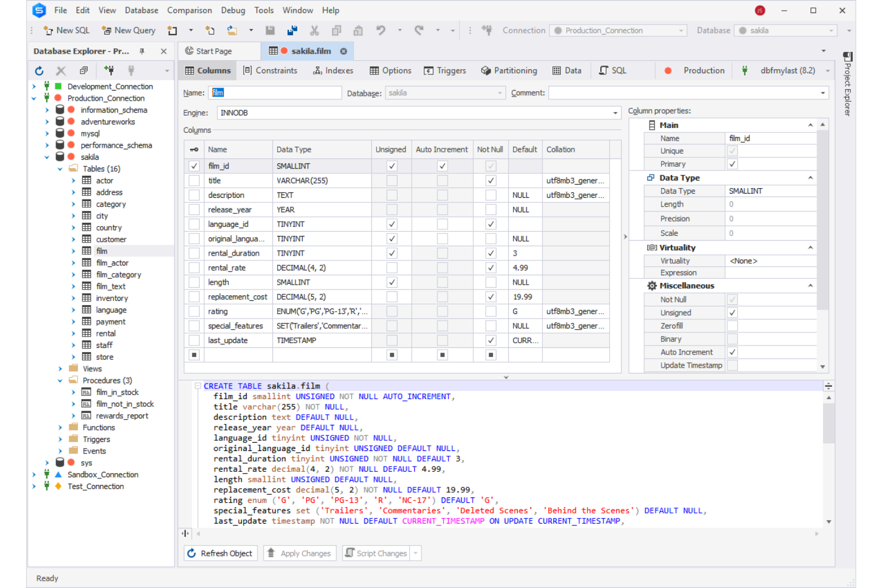Refresh the Database Explorer tree
The height and width of the screenshot is (588, 882).
[x=39, y=71]
